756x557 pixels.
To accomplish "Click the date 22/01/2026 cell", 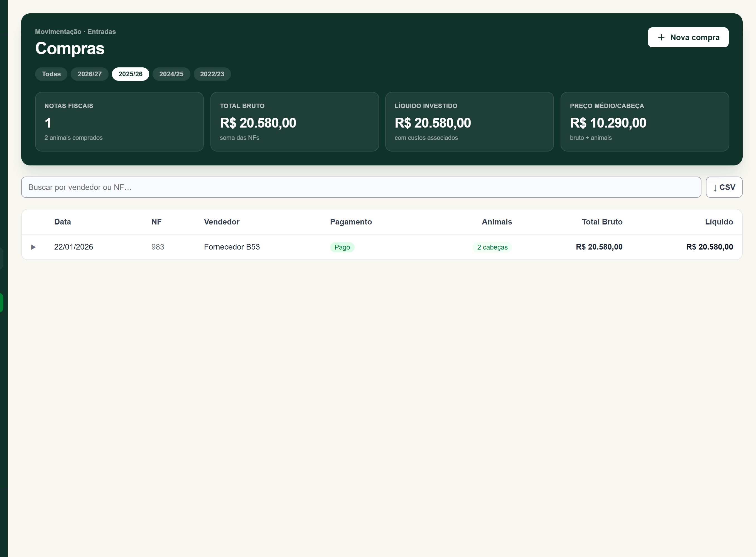I will 74,247.
